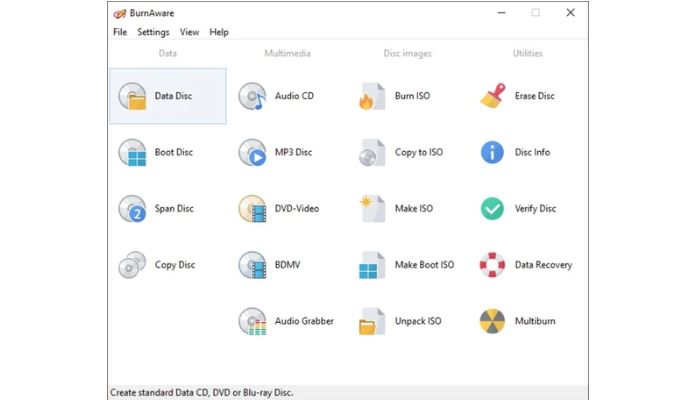700x400 pixels.
Task: Show Disc Info via its icon
Action: (x=492, y=153)
